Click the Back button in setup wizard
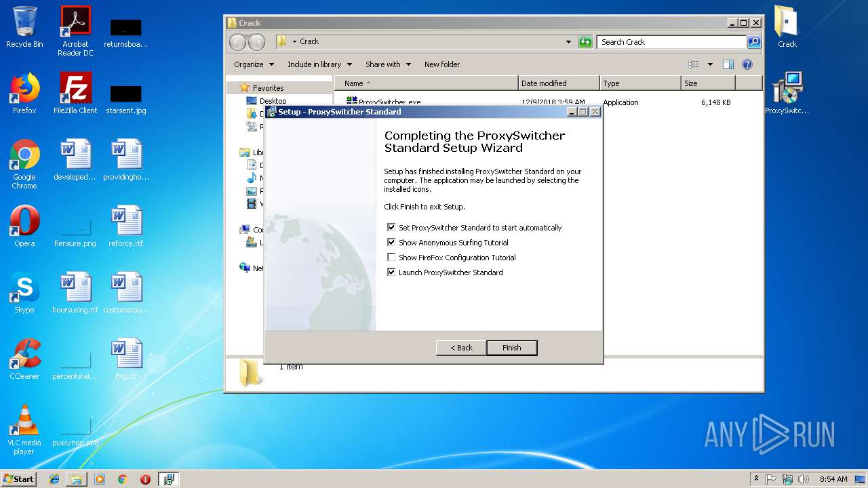This screenshot has width=868, height=488. (461, 348)
